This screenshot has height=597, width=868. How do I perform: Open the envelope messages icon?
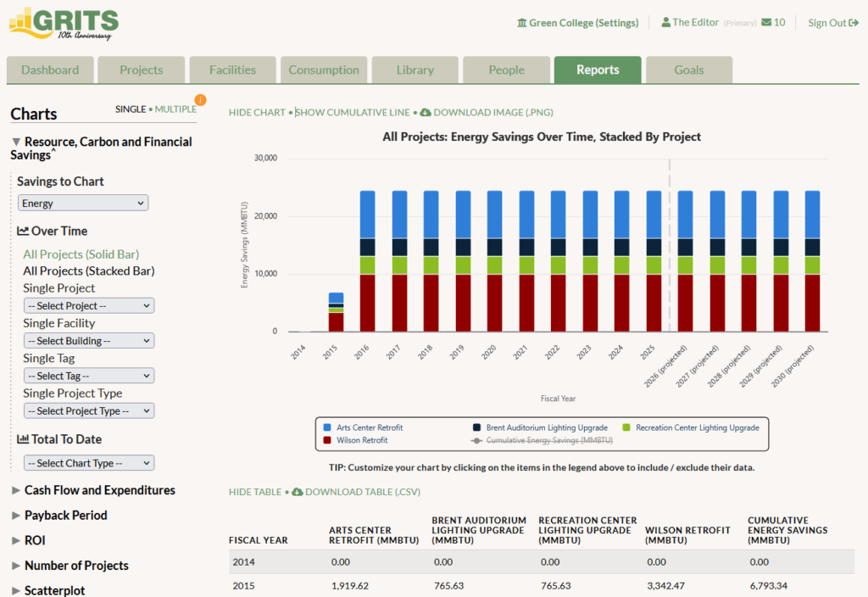point(766,23)
